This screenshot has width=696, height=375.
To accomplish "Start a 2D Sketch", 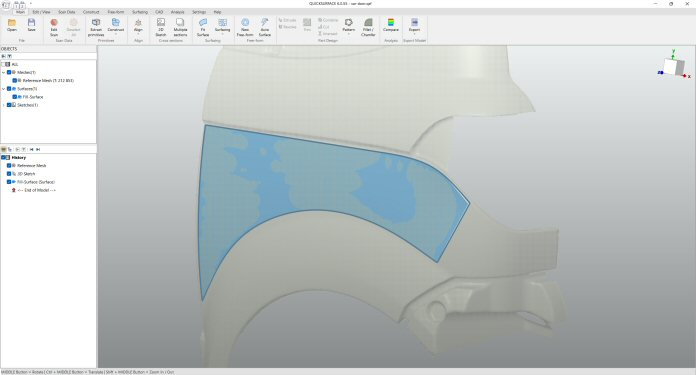I will (161, 27).
